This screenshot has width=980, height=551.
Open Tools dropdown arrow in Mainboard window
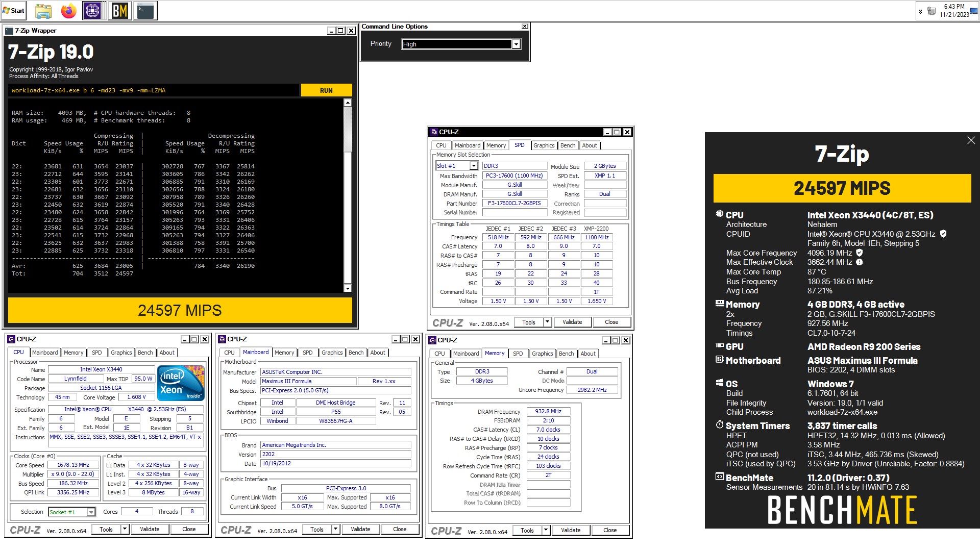point(335,529)
